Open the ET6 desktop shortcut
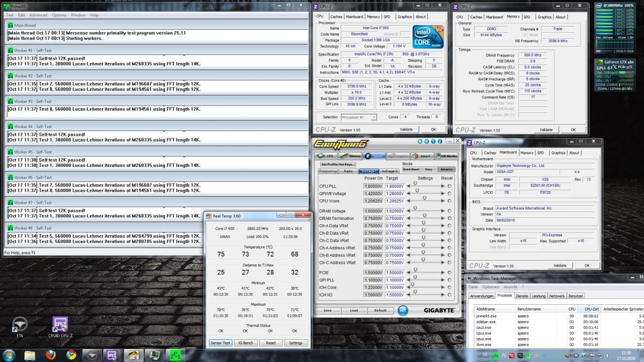 point(19,326)
